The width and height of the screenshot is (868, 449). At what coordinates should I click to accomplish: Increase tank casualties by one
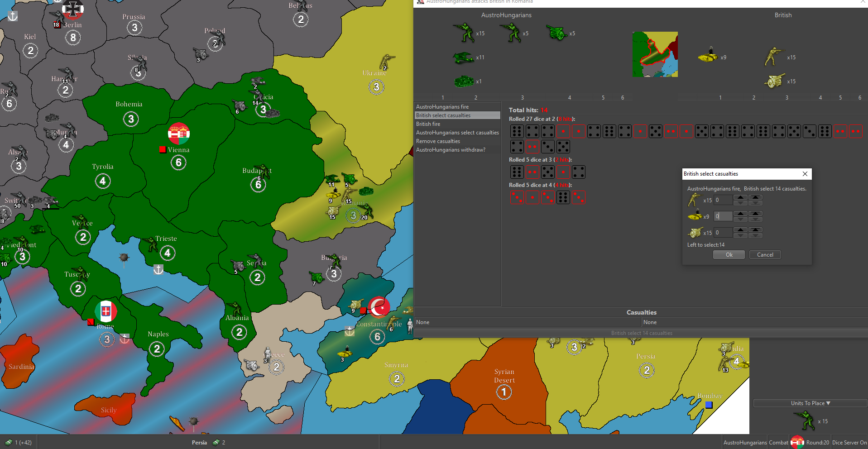740,214
